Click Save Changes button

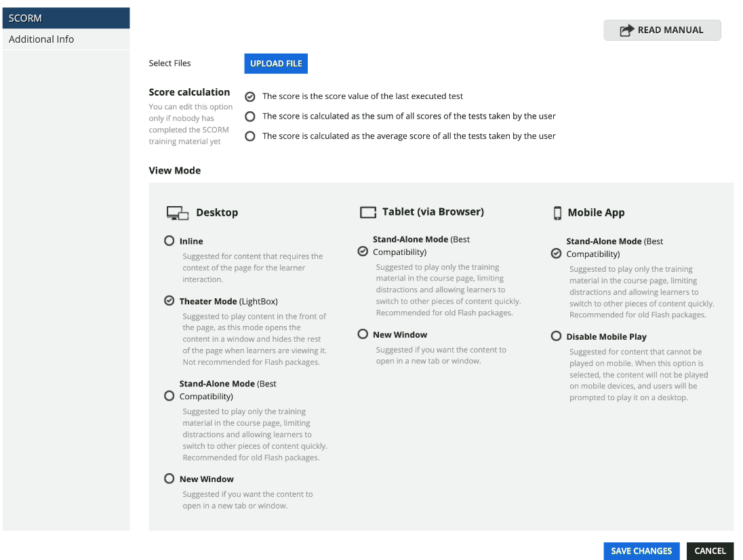point(641,551)
